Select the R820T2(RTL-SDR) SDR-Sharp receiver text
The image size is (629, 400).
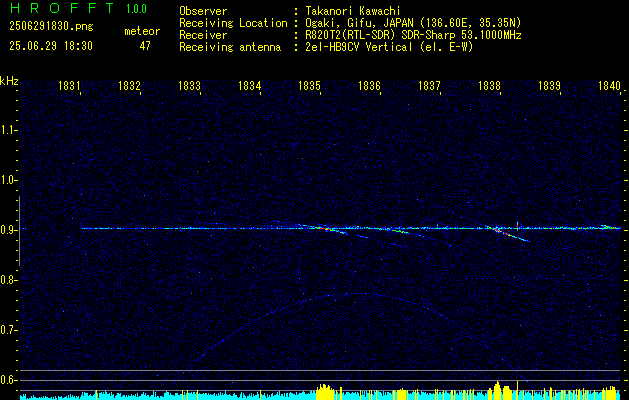pos(413,35)
